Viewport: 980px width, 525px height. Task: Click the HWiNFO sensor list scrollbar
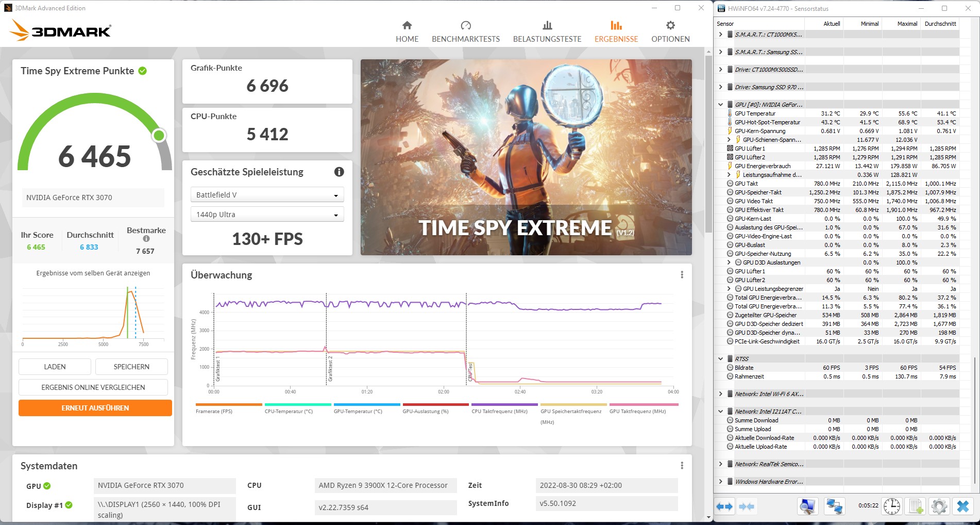click(x=975, y=420)
